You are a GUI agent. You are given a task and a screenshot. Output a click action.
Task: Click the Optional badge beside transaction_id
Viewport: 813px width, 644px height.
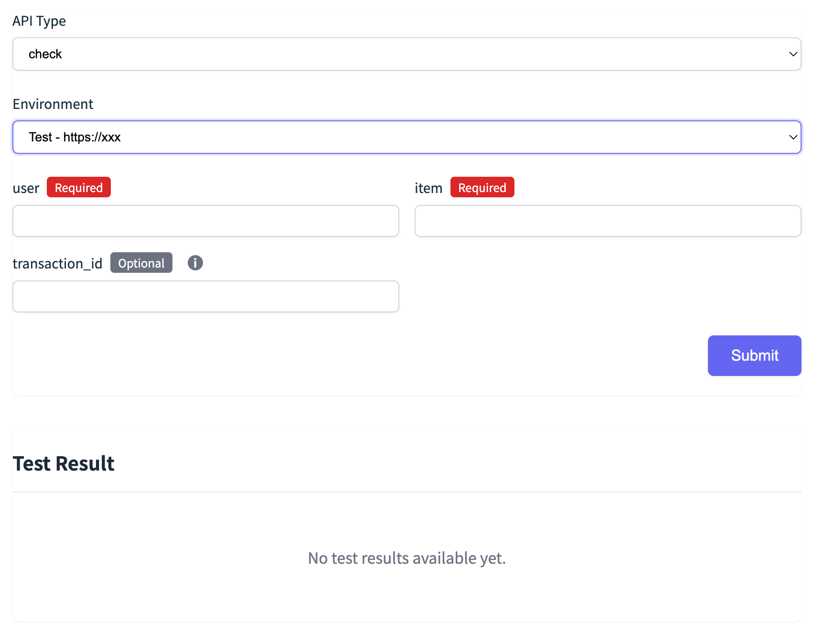click(x=141, y=263)
